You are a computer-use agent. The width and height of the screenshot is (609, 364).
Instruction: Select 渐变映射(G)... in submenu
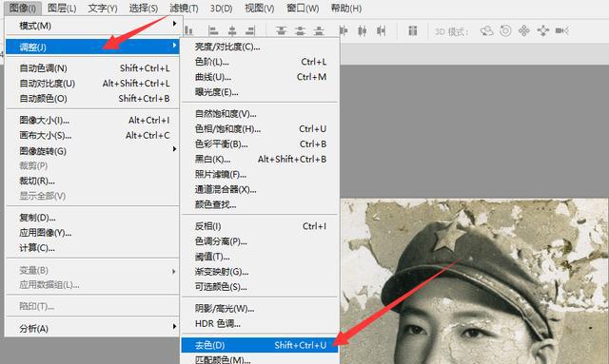(x=260, y=272)
